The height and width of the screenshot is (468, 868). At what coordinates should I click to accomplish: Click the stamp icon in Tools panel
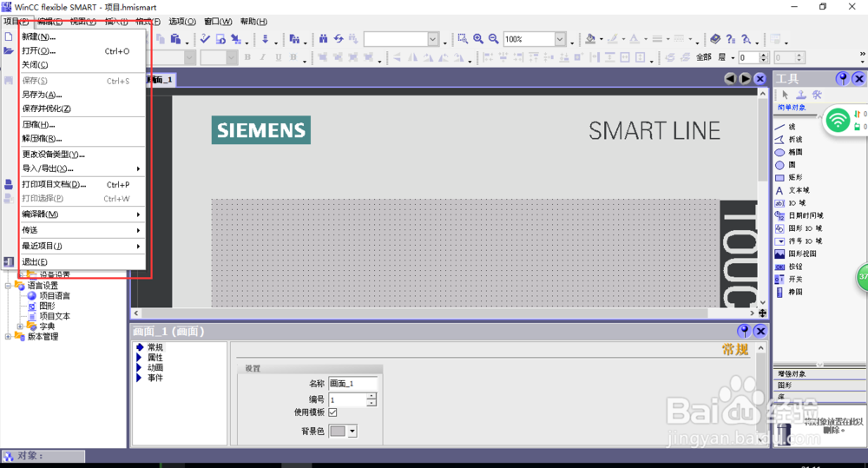[x=801, y=95]
